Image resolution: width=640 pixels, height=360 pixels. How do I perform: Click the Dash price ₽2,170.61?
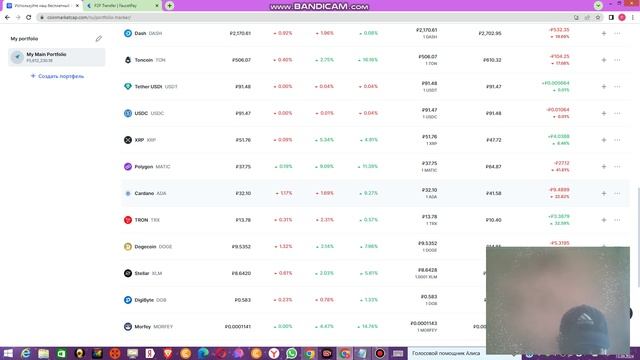tap(240, 33)
